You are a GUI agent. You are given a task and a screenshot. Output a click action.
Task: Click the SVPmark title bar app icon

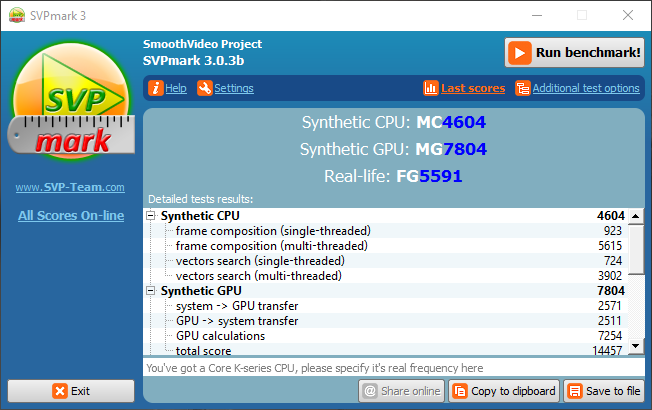tap(17, 15)
